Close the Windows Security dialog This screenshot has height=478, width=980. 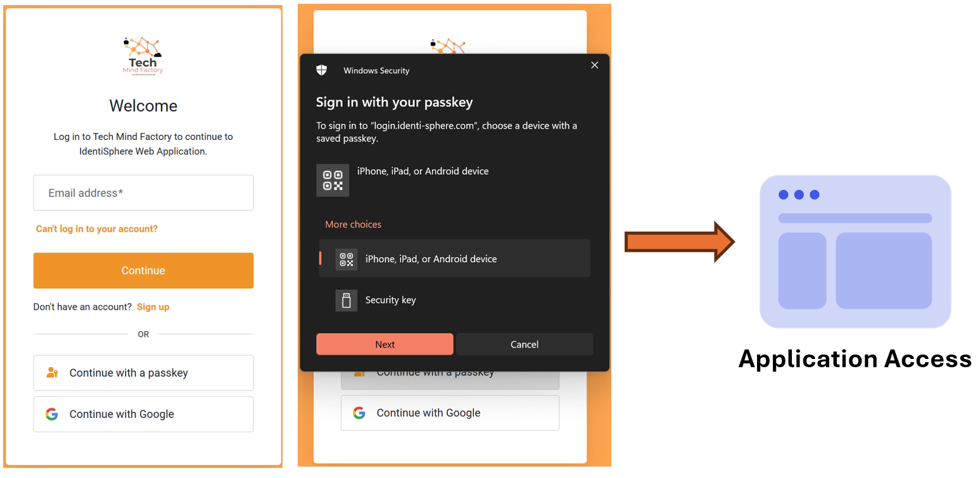coord(594,65)
